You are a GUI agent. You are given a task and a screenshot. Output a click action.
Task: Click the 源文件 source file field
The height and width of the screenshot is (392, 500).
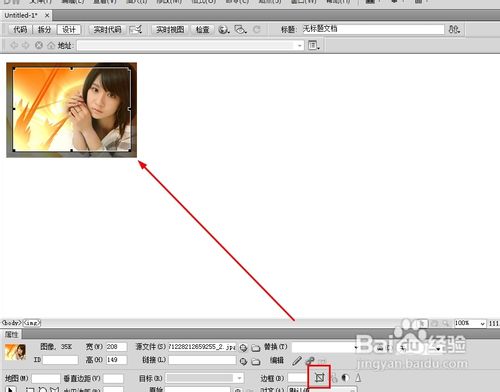(202, 347)
